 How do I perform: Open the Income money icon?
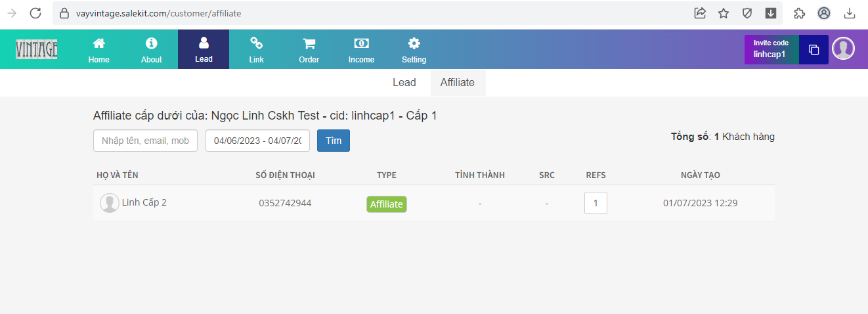point(361,44)
